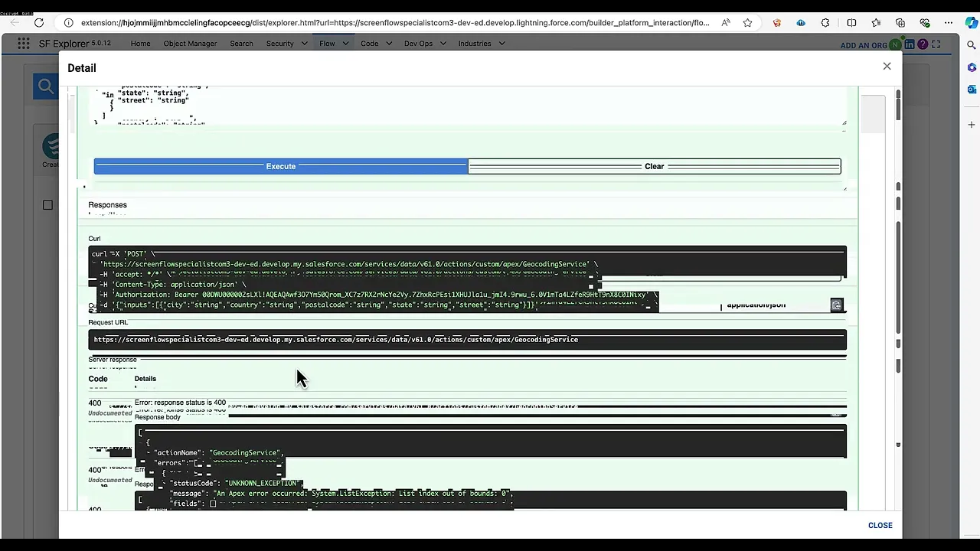Image resolution: width=980 pixels, height=551 pixels.
Task: Open the Collections icon in browser toolbar
Action: 900,23
